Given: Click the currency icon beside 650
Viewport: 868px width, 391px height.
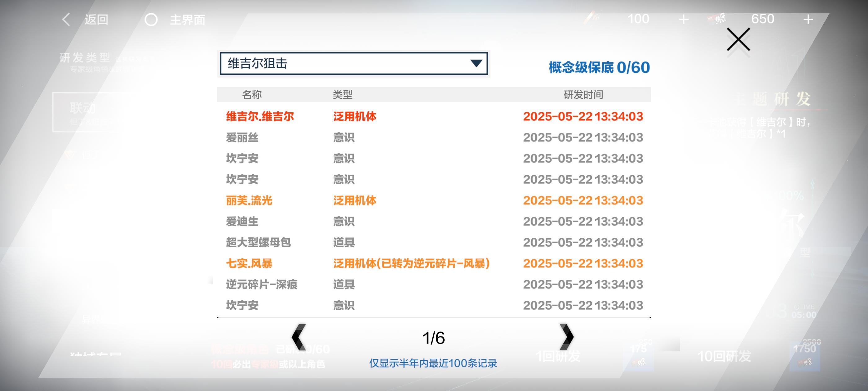Looking at the screenshot, I should (717, 19).
